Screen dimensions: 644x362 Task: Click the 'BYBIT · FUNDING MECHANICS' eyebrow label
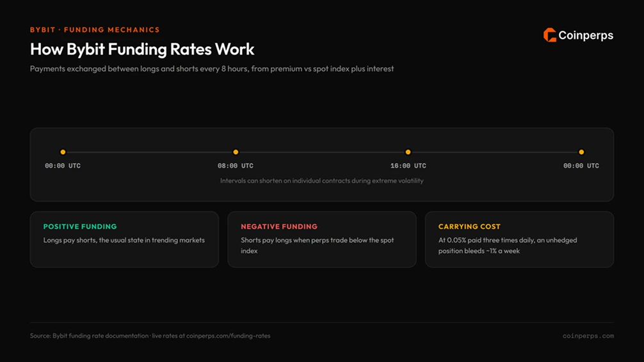tap(95, 30)
